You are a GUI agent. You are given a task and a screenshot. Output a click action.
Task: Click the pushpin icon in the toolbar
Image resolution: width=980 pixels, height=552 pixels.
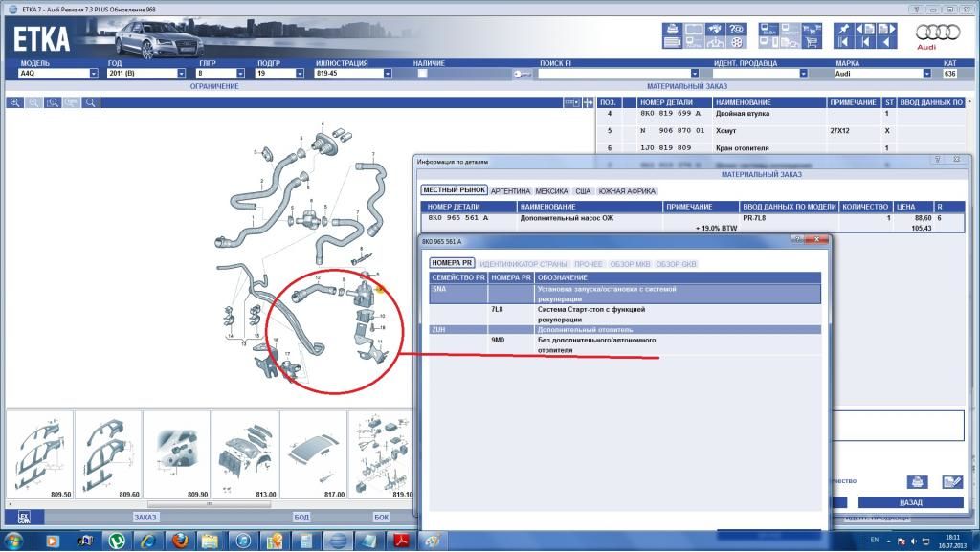point(844,29)
